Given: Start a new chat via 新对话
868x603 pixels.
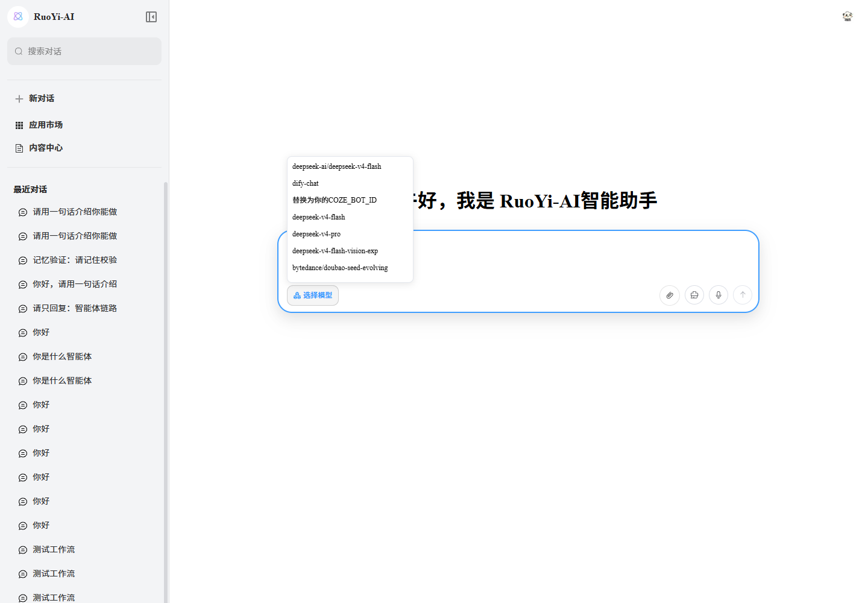Looking at the screenshot, I should [x=84, y=98].
